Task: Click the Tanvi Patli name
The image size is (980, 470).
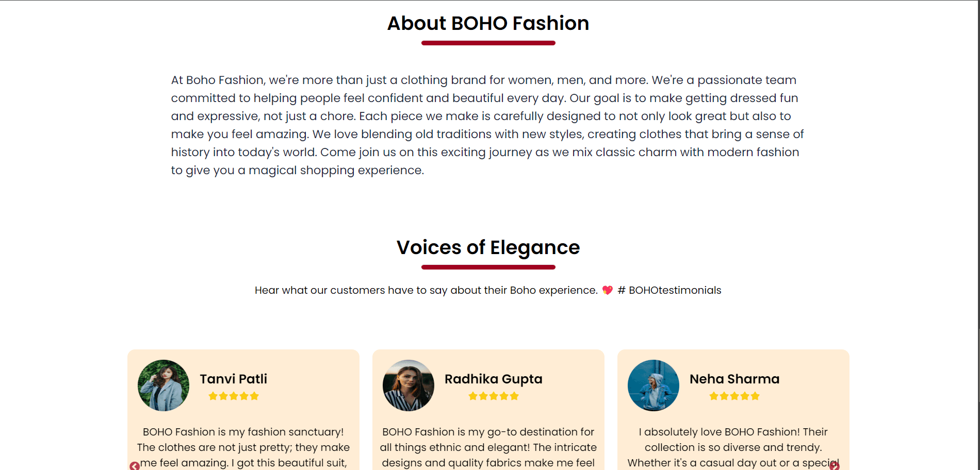Action: coord(234,379)
